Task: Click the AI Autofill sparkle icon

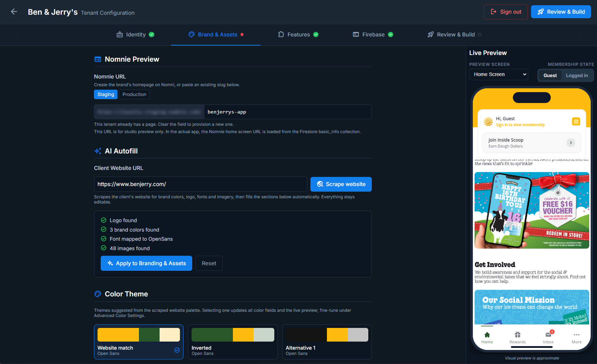Action: (98, 151)
